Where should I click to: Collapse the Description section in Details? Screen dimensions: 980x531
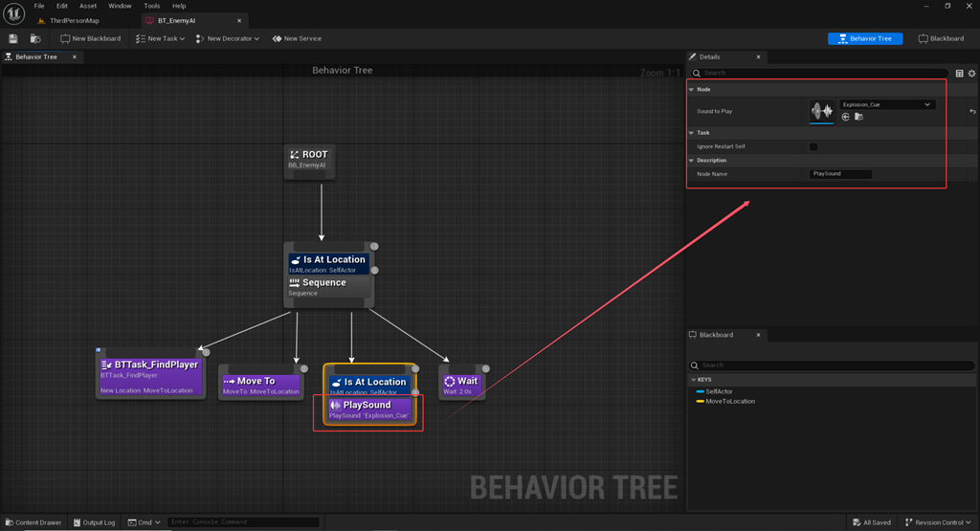tap(691, 161)
